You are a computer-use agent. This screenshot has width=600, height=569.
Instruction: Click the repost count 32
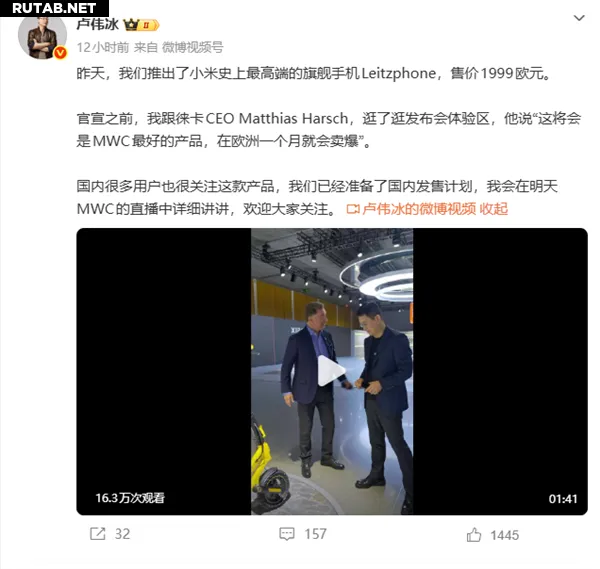point(122,534)
